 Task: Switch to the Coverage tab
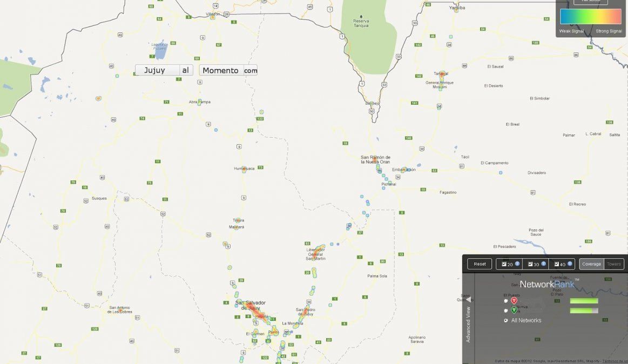tap(591, 264)
